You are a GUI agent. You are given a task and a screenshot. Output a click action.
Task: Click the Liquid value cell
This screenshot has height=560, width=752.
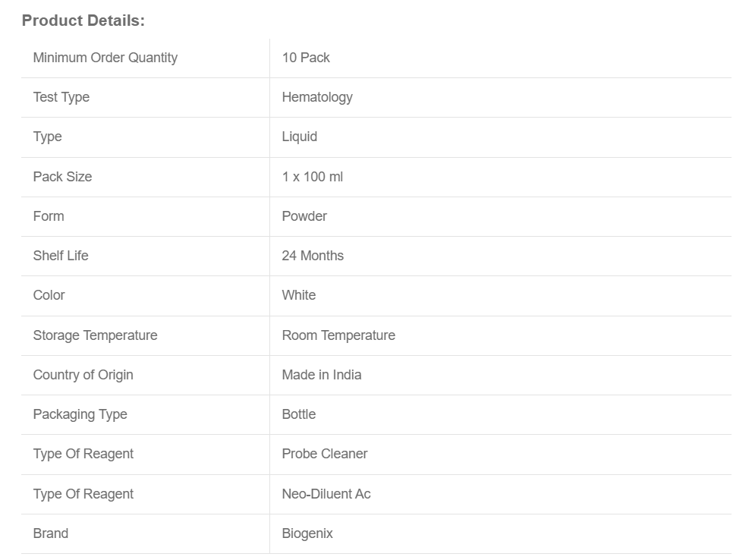299,137
